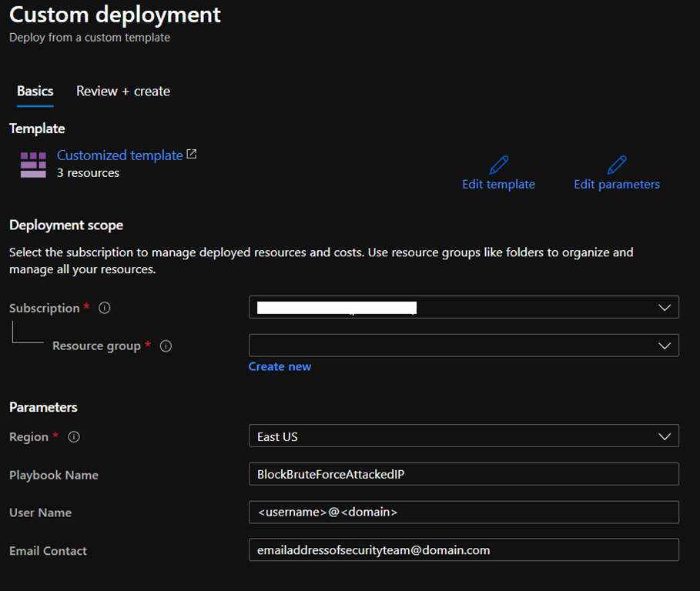Click Create new under Resource group
The width and height of the screenshot is (700, 591).
[x=280, y=367]
